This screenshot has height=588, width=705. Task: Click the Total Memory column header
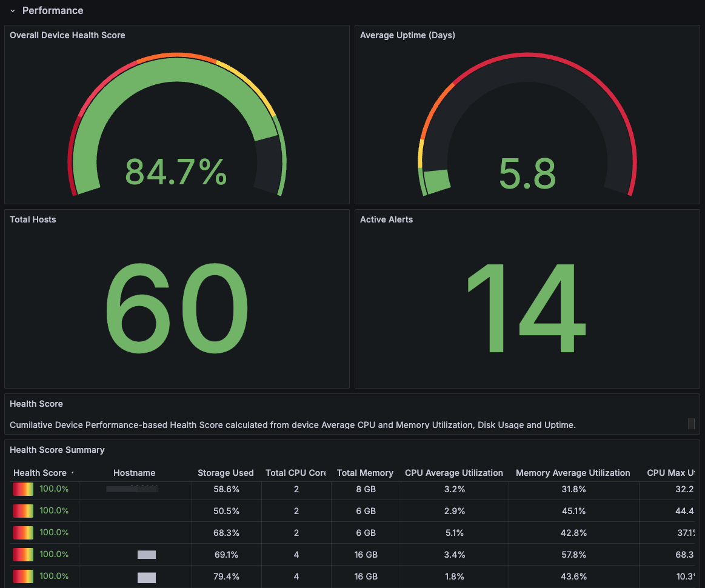365,473
